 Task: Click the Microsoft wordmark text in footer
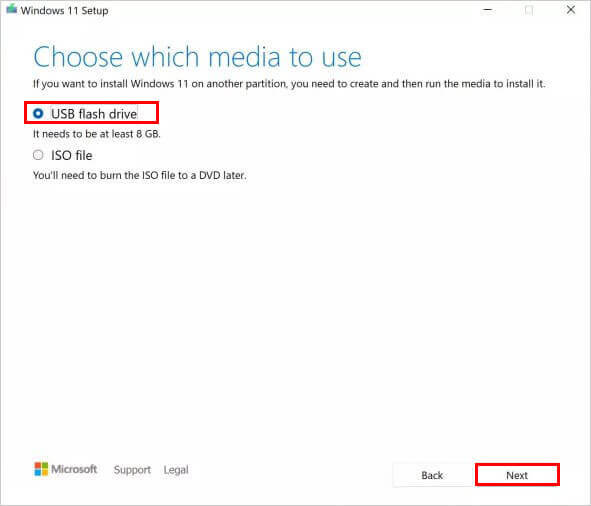[x=74, y=469]
